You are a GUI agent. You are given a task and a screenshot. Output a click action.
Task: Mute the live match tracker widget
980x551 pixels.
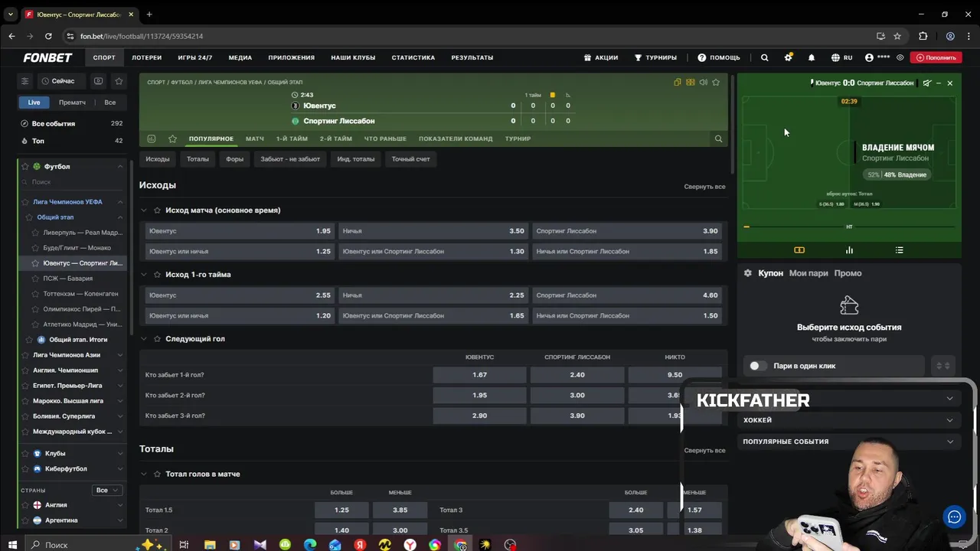click(927, 83)
